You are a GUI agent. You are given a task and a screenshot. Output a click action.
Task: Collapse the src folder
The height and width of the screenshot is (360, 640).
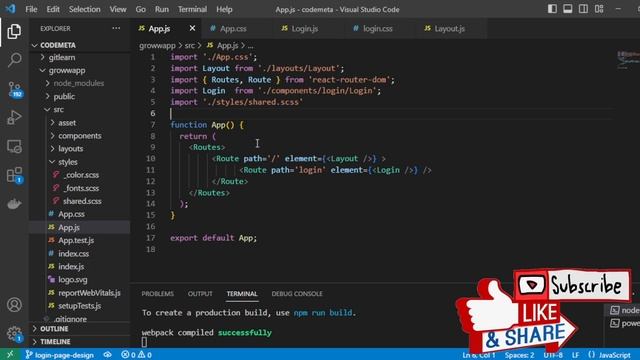[x=80, y=109]
